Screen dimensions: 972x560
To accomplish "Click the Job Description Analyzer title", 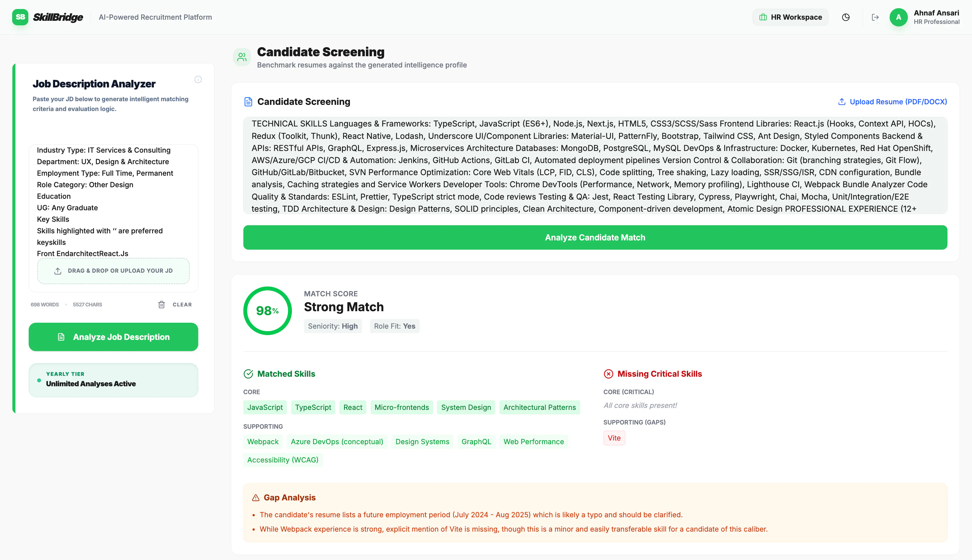I will tap(94, 84).
